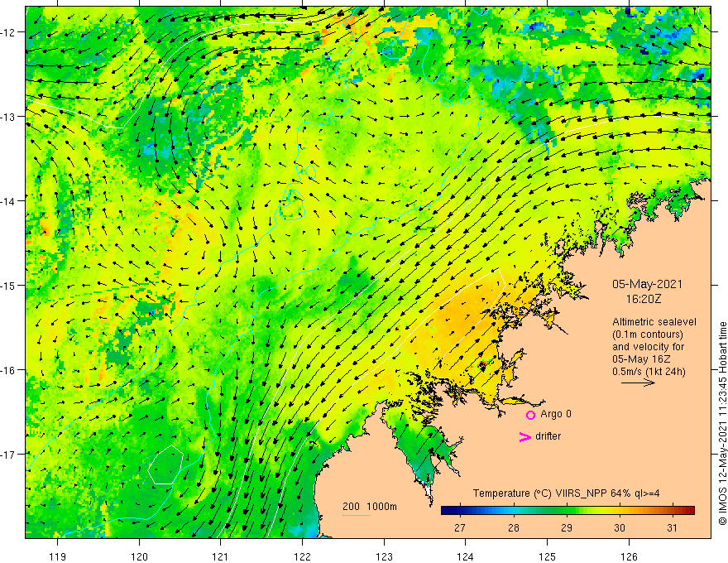Click the latitude axis label -15
The image size is (728, 563).
pos(9,285)
